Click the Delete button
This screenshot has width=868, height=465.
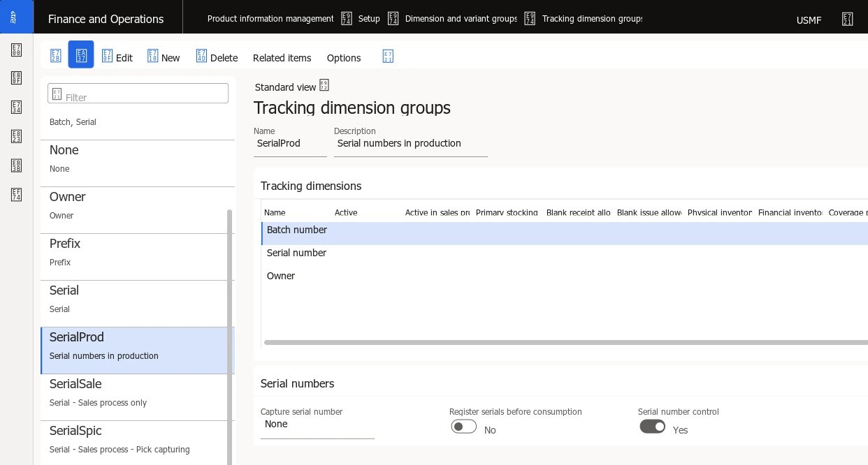[217, 57]
